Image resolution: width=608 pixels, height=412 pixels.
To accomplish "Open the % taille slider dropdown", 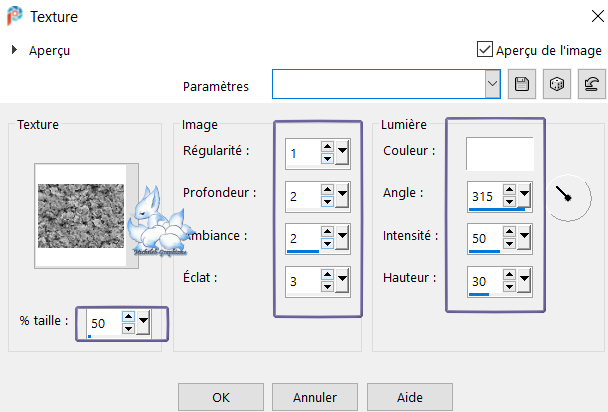I will [143, 322].
